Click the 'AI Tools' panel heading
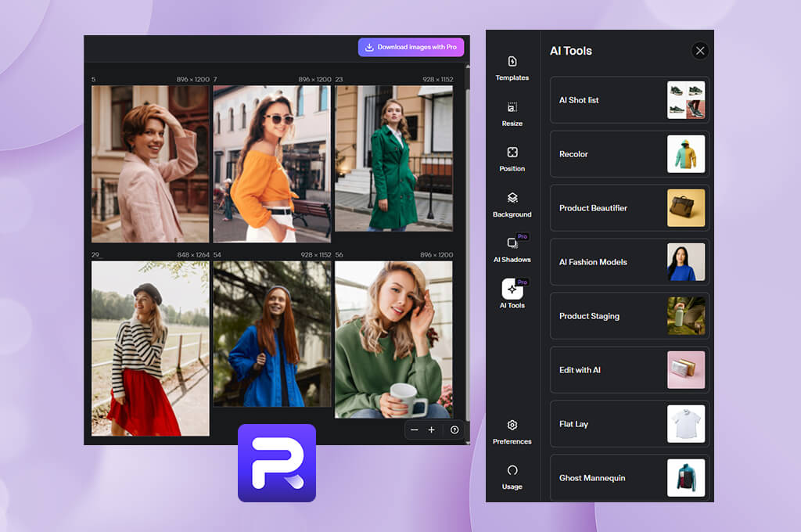The height and width of the screenshot is (532, 801). (x=570, y=51)
